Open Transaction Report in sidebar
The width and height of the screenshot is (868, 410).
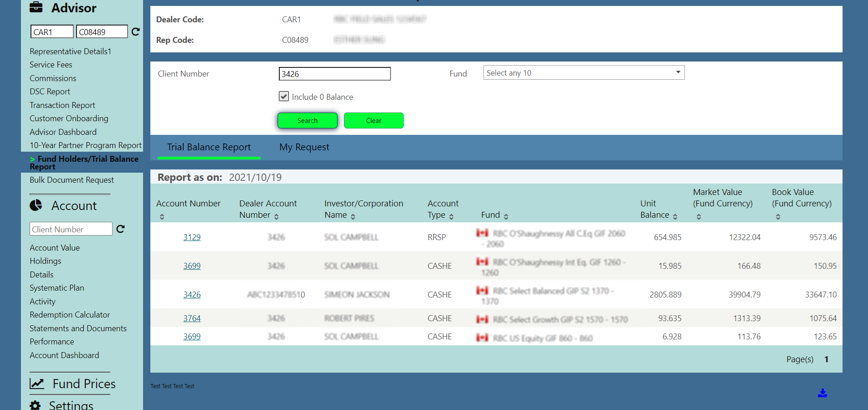(62, 105)
